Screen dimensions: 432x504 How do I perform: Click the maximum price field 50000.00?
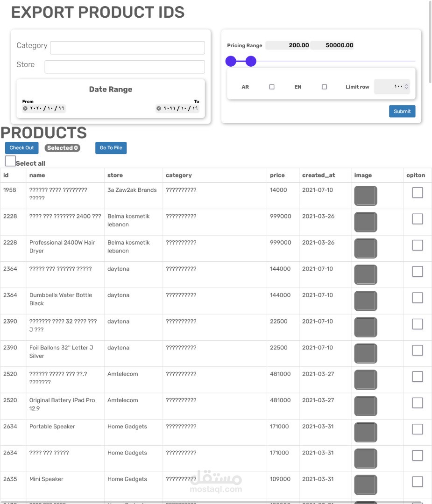[332, 45]
